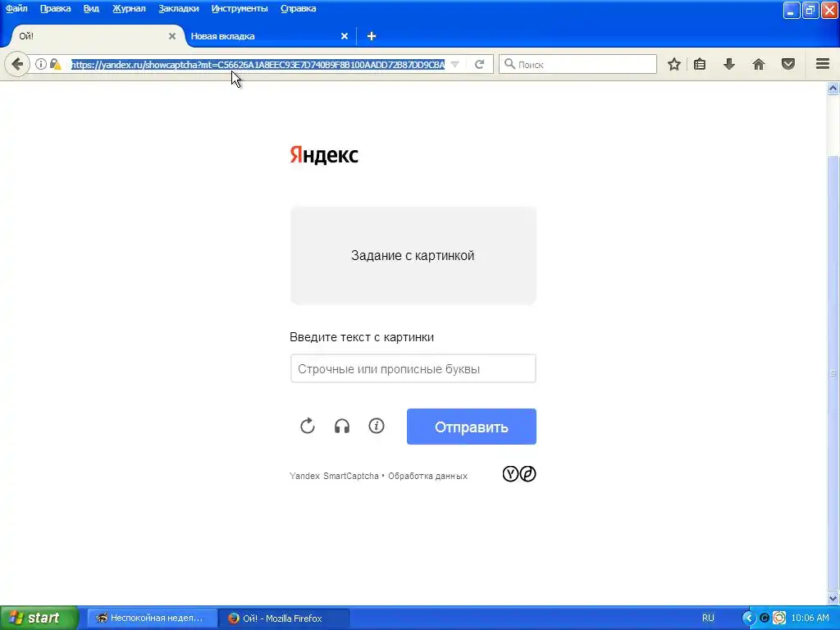840x630 pixels.
Task: Click the search magnifier icon in the search box
Action: click(x=509, y=64)
